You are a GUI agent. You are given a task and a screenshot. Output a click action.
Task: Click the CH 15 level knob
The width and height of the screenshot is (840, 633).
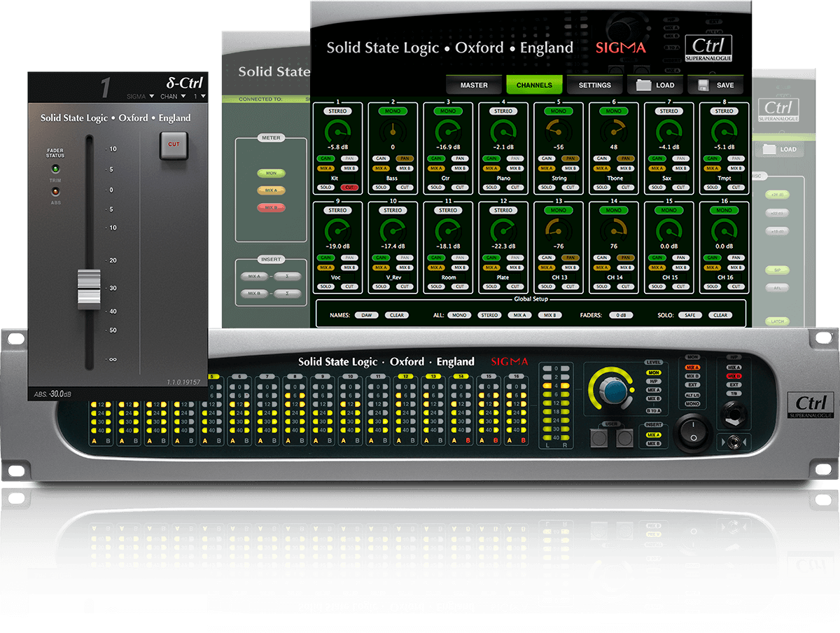click(669, 230)
